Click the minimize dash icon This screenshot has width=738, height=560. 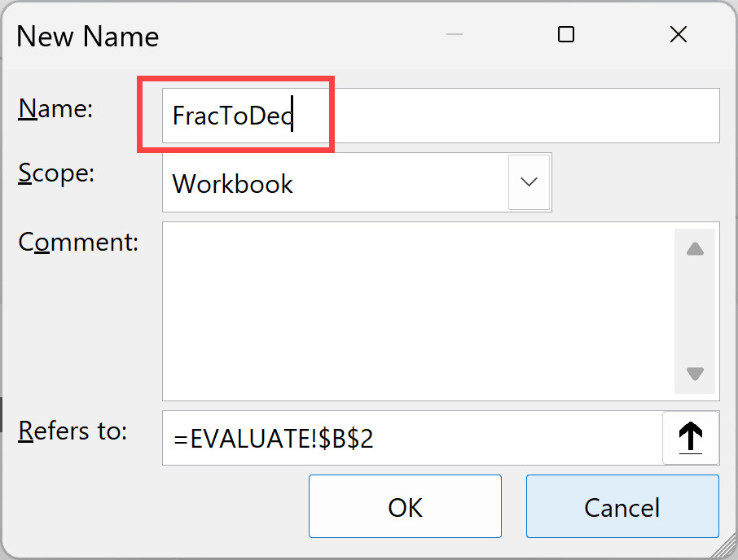[x=454, y=35]
